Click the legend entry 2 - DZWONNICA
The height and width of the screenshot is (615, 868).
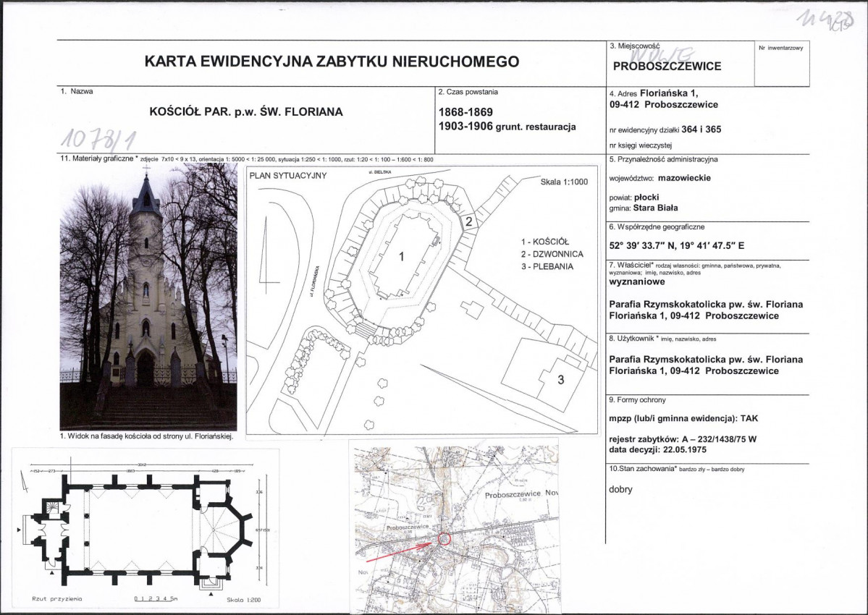pos(552,255)
